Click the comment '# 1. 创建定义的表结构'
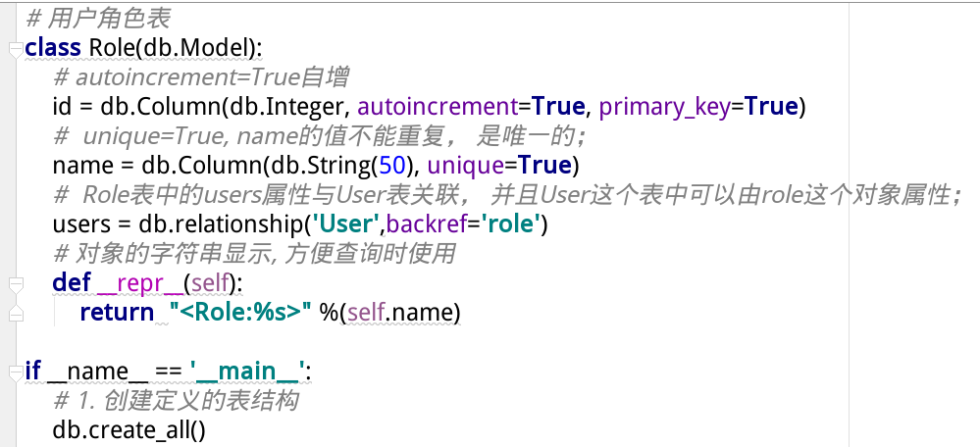Screen dimensions: 980x447 (177, 400)
